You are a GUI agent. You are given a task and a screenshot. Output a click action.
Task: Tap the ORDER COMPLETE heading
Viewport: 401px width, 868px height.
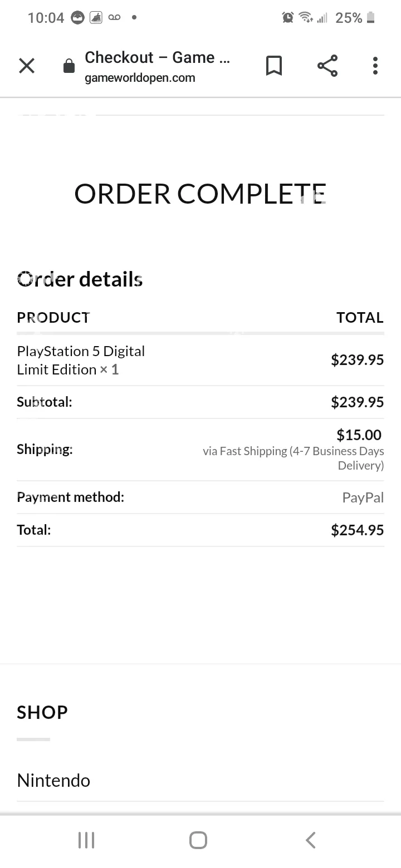pyautogui.click(x=200, y=194)
